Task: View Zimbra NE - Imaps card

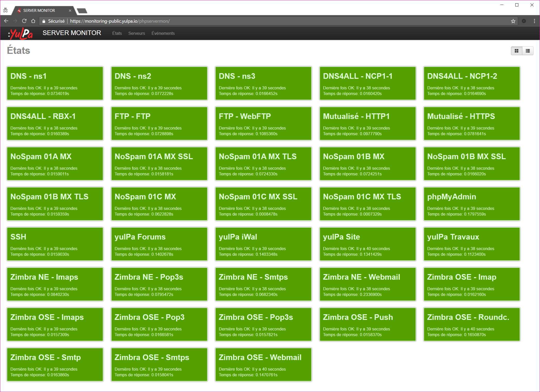Action: click(x=55, y=284)
